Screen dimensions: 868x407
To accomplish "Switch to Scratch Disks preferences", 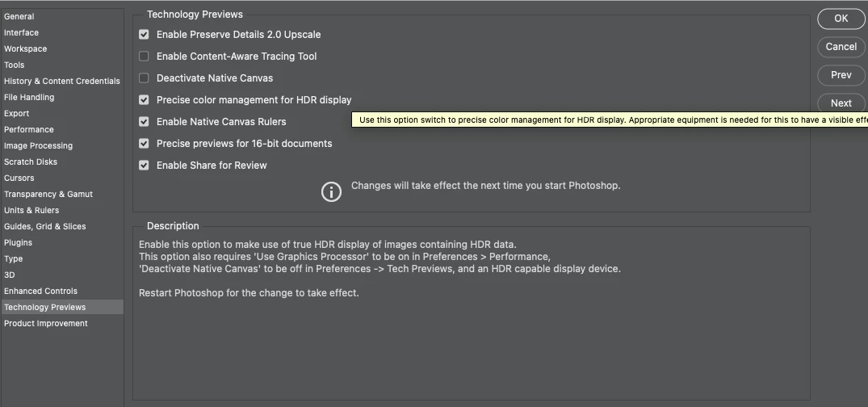I will tap(31, 162).
